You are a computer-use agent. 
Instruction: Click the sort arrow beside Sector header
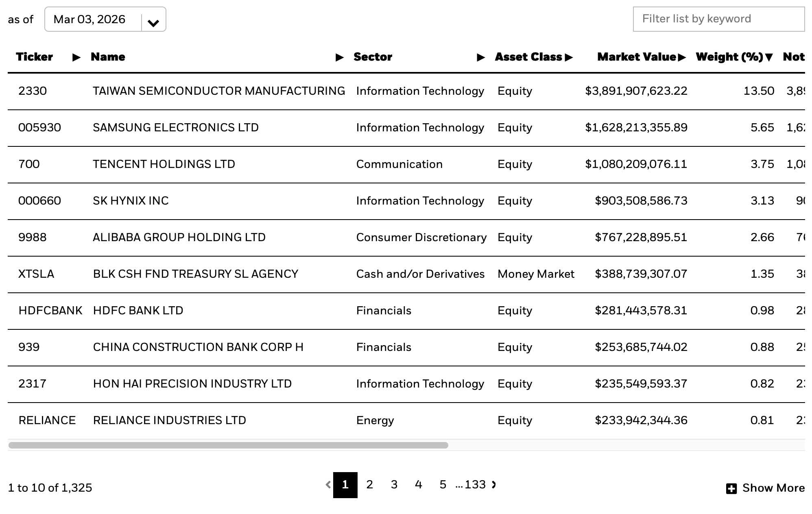pos(480,57)
